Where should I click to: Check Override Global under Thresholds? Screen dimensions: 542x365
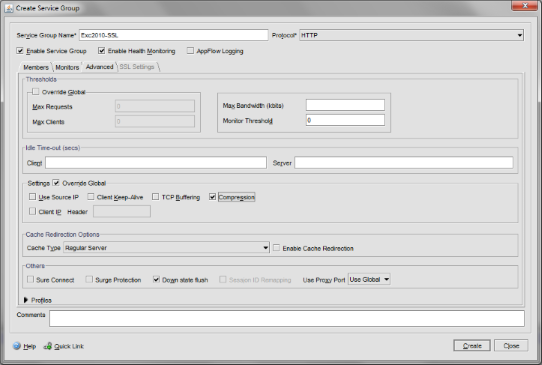pos(36,92)
